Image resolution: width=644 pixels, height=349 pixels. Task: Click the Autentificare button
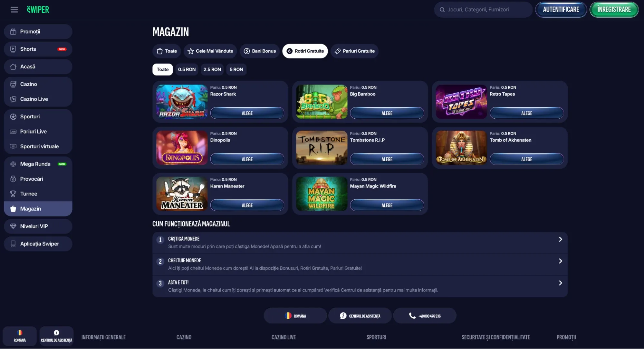click(561, 10)
